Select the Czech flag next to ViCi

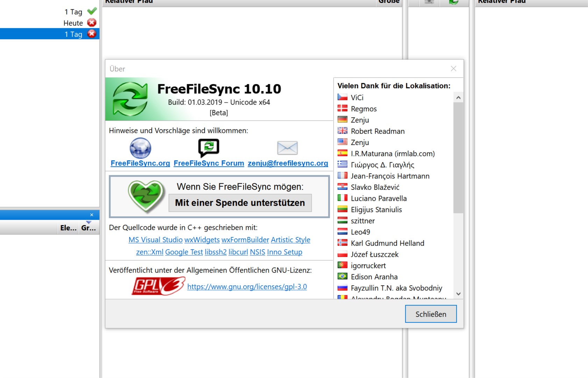(x=342, y=97)
